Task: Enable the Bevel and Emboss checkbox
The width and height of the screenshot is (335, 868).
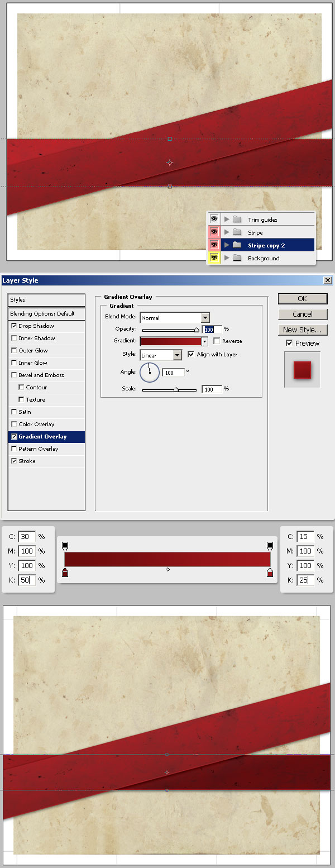Action: coord(14,375)
